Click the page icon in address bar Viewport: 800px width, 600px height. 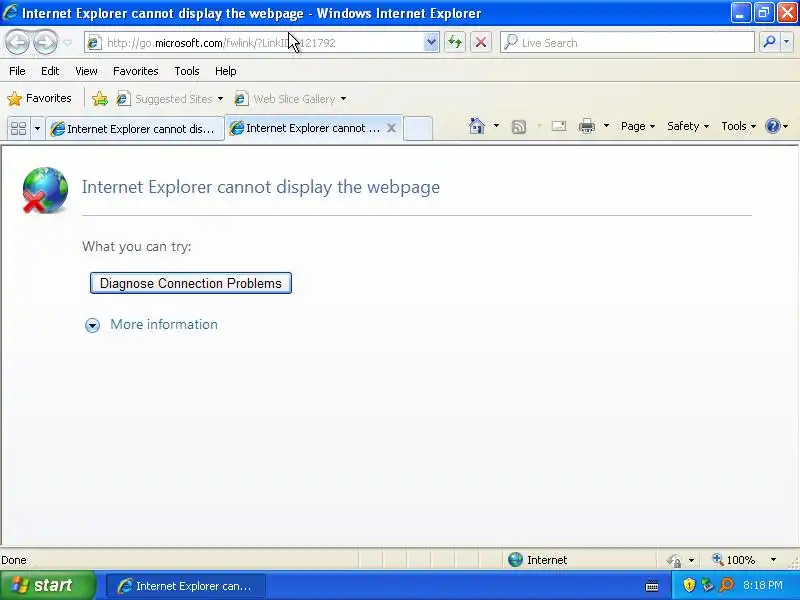point(93,43)
